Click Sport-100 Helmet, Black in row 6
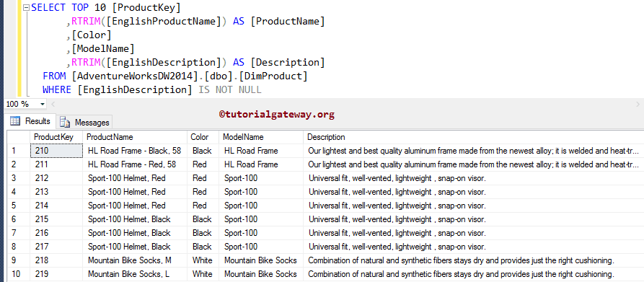644x282 pixels. 135,219
